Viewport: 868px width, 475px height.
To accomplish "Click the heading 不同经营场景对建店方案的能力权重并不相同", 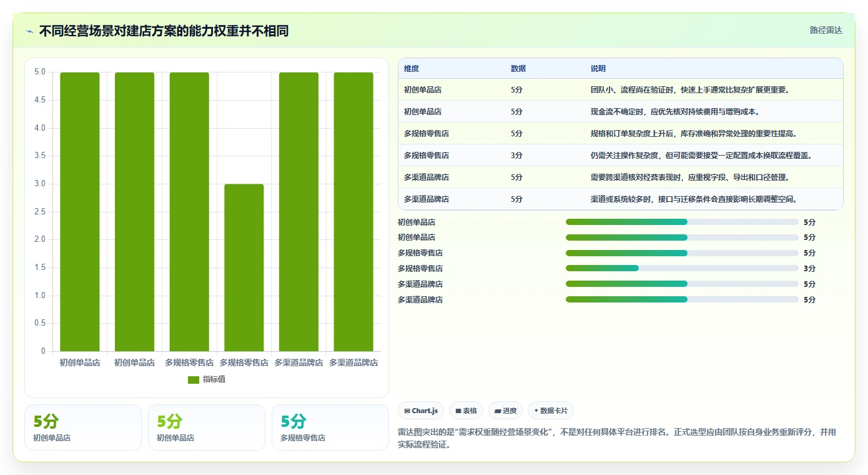I will point(164,31).
